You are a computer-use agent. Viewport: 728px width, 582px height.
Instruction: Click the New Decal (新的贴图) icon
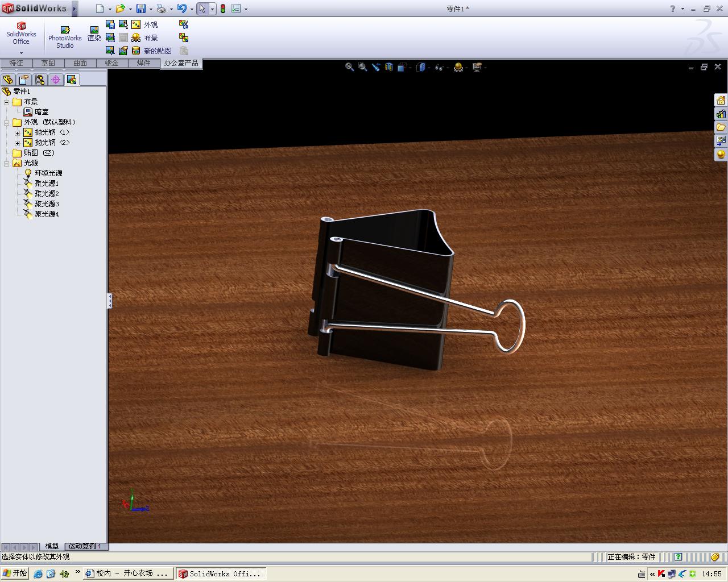click(x=136, y=51)
